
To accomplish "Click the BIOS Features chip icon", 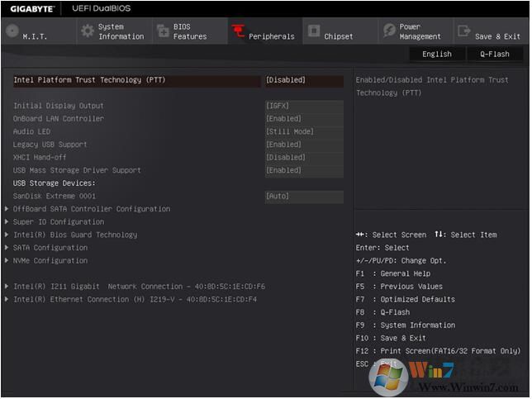I will click(163, 31).
